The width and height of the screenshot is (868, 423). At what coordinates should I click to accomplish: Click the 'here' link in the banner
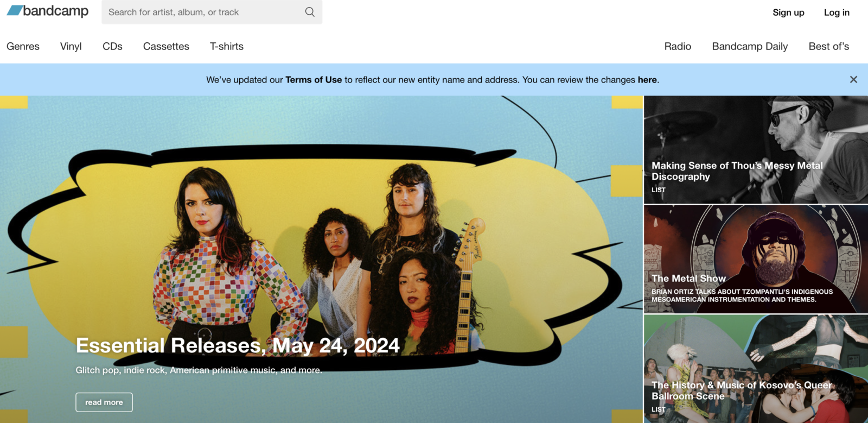[647, 80]
